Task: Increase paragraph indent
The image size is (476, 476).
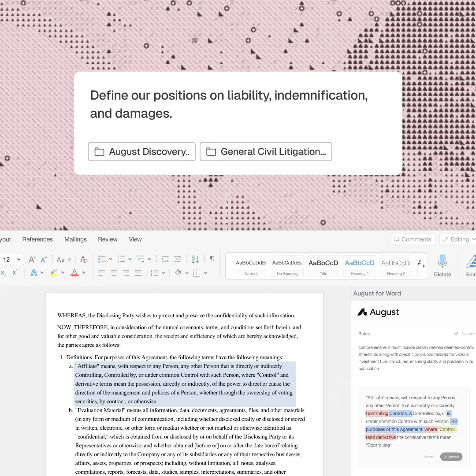Action: coord(177,259)
